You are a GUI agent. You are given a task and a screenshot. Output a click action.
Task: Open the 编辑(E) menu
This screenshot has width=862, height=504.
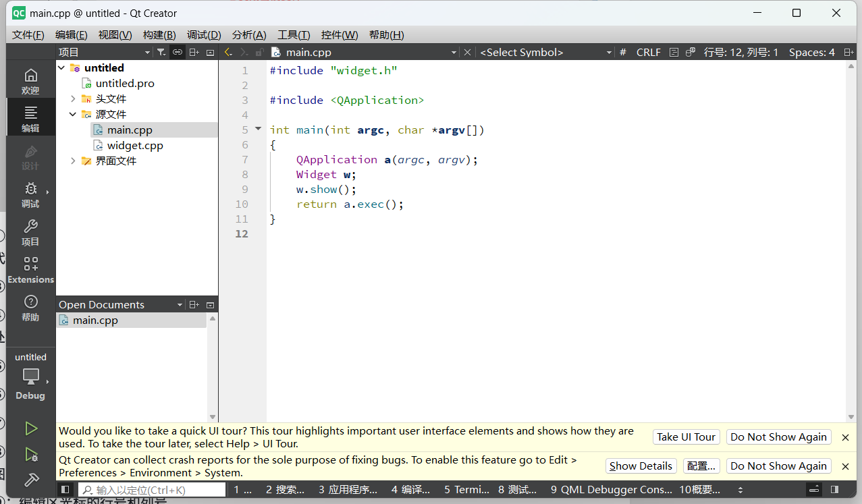click(71, 35)
